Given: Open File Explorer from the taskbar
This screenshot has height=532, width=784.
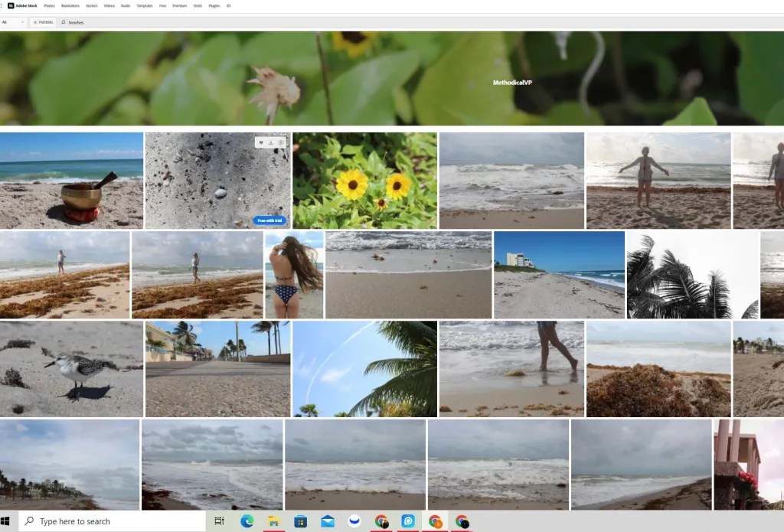Looking at the screenshot, I should pyautogui.click(x=273, y=521).
